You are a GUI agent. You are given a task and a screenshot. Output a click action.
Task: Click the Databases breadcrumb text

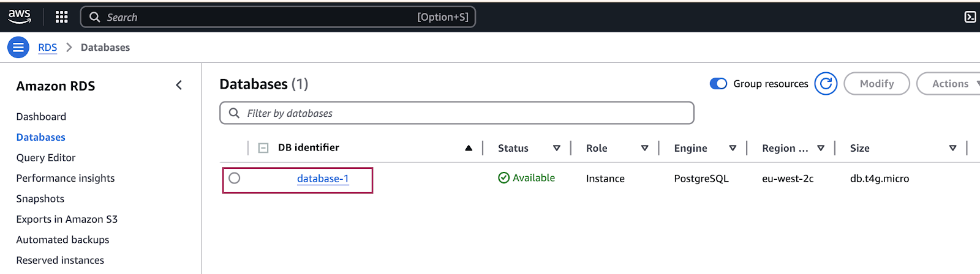tap(105, 47)
